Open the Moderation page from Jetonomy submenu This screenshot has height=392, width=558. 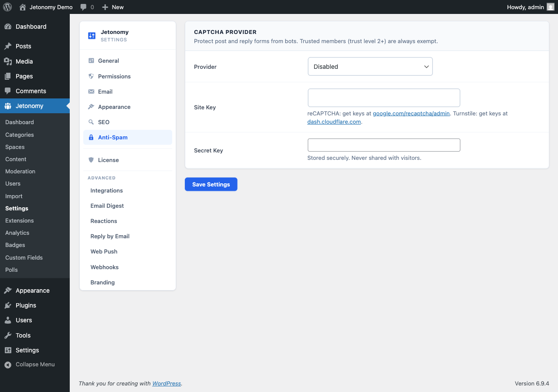pos(20,171)
